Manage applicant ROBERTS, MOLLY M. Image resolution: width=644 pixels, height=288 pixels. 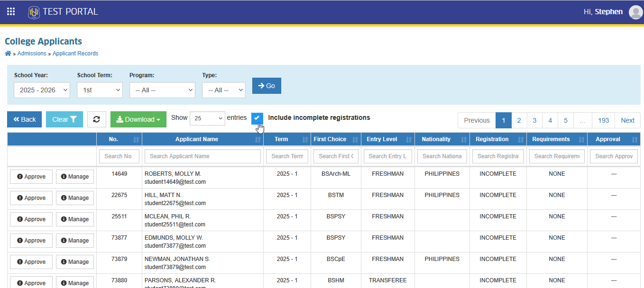point(75,177)
